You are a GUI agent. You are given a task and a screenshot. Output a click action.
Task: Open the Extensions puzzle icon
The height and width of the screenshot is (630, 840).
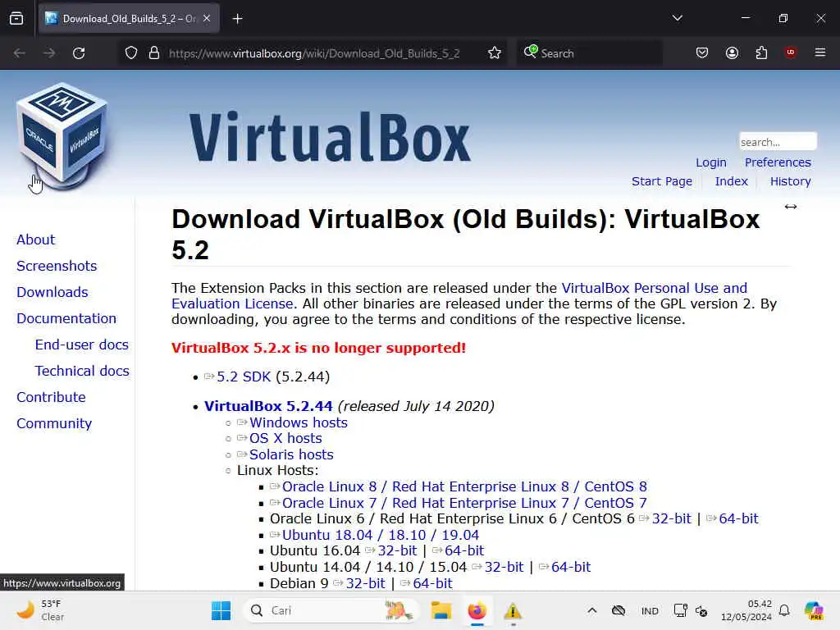click(x=761, y=52)
